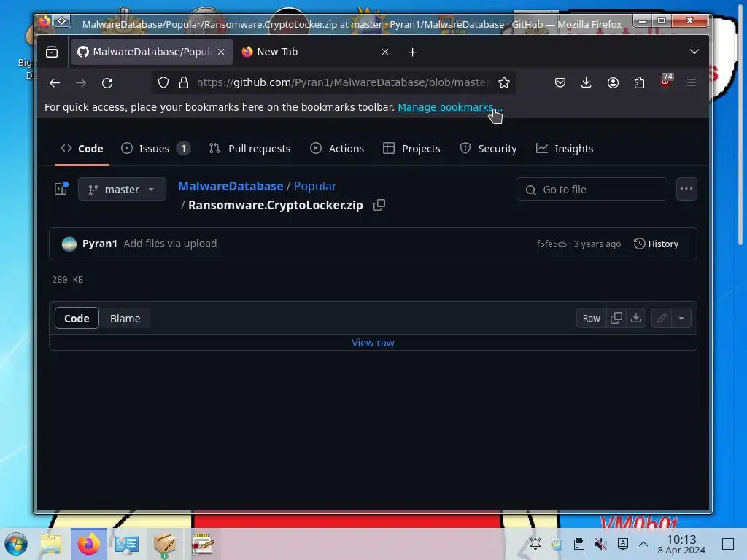Open the master branch dropdown
This screenshot has height=560, width=747.
pyautogui.click(x=122, y=189)
